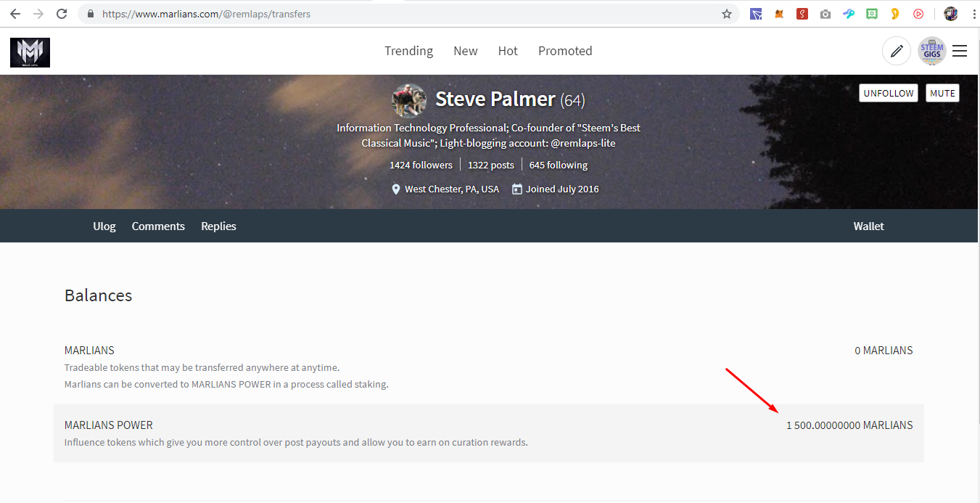Click Steve Palmer's profile picture

tap(409, 100)
